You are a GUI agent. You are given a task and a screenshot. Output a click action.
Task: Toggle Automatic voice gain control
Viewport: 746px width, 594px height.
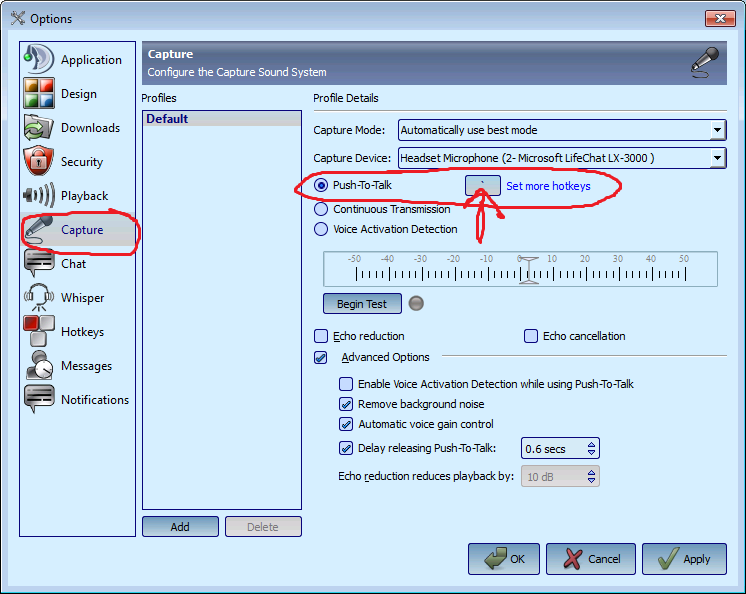(x=346, y=424)
